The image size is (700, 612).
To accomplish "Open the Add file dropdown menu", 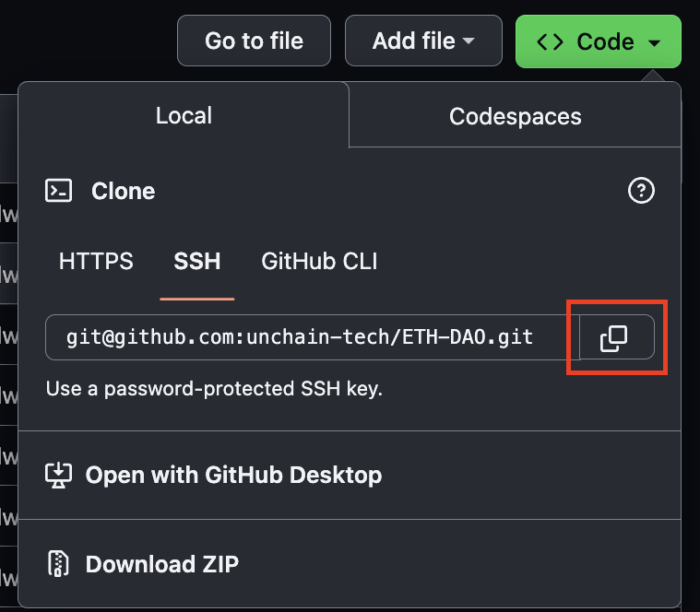I will [x=423, y=41].
